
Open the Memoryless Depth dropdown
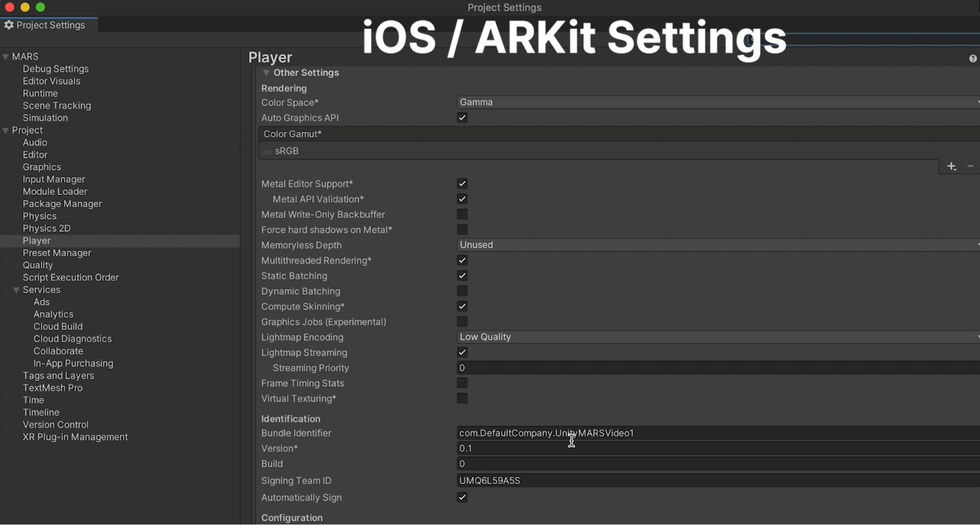coord(718,245)
